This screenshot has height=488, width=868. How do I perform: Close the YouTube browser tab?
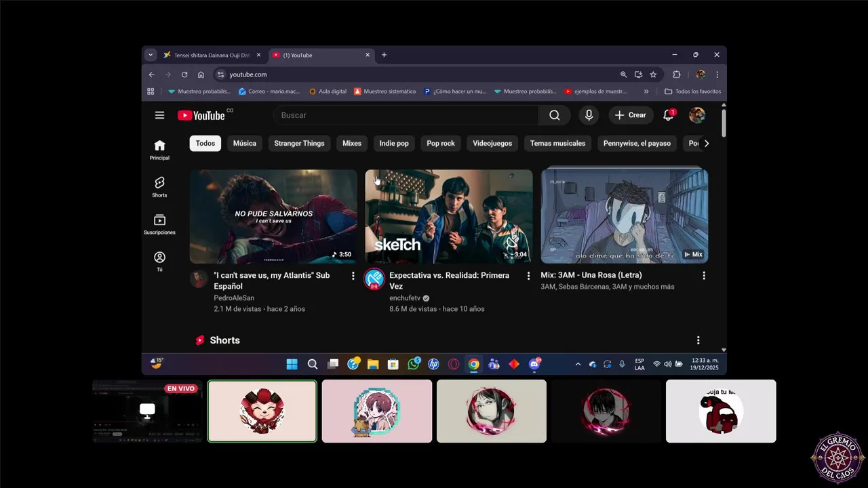pos(368,55)
